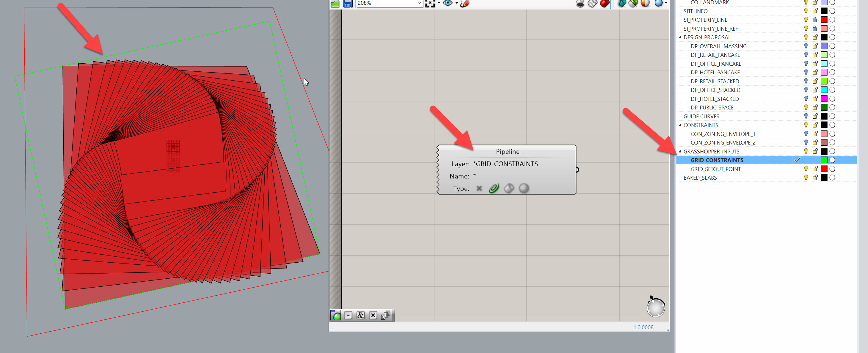Image resolution: width=868 pixels, height=353 pixels.
Task: Click the Pipeline component title
Action: pos(507,152)
